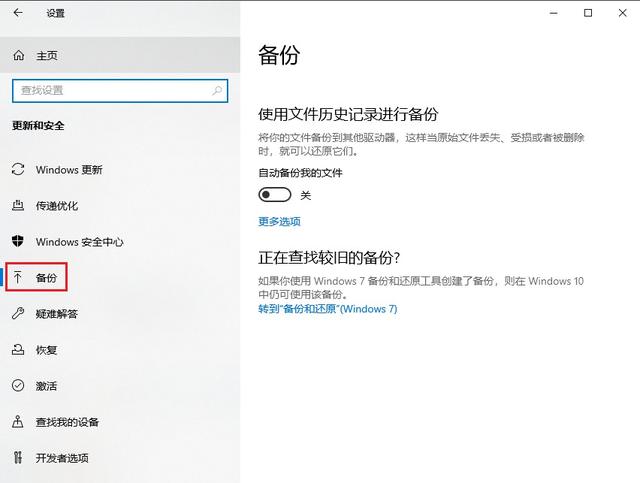The height and width of the screenshot is (483, 640).
Task: Open the 恢复 settings page
Action: pyautogui.click(x=120, y=349)
